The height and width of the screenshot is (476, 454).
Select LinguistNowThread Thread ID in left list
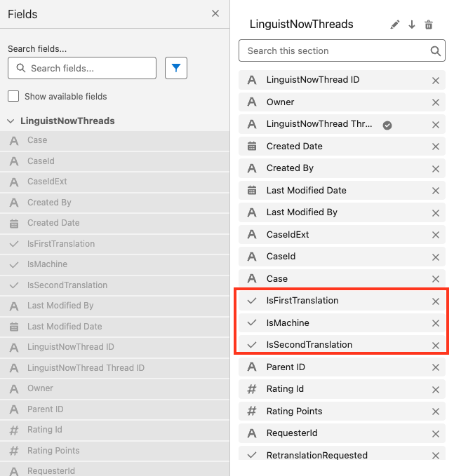114,368
